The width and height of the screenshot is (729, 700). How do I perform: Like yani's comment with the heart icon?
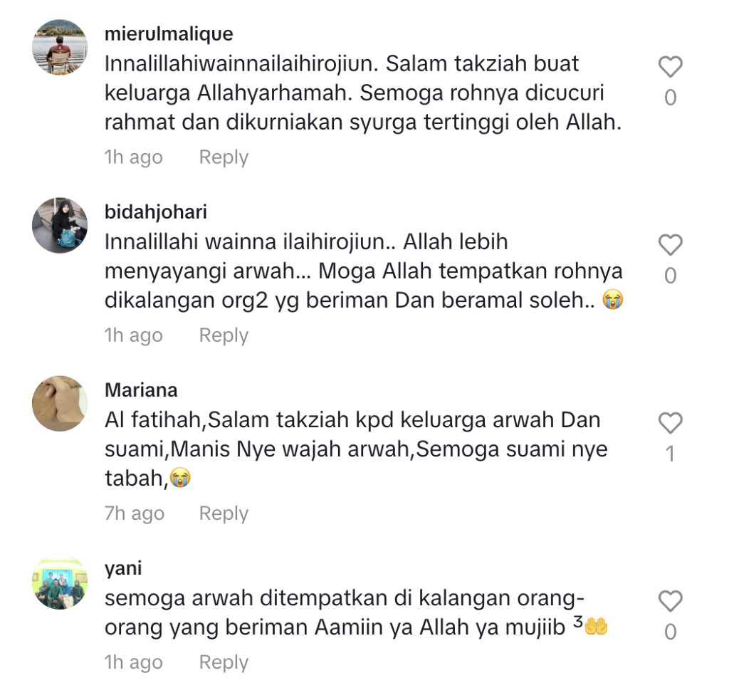coord(670,602)
